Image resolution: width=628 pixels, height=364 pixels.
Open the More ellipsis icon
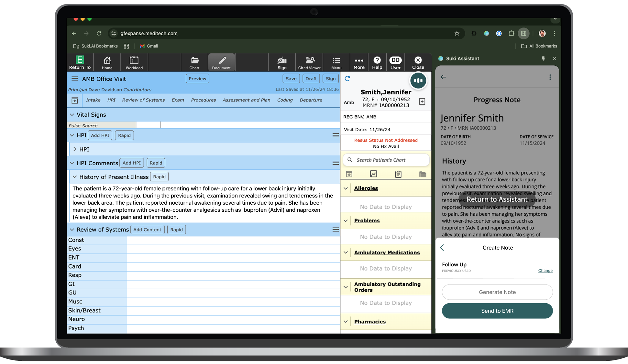tap(359, 62)
